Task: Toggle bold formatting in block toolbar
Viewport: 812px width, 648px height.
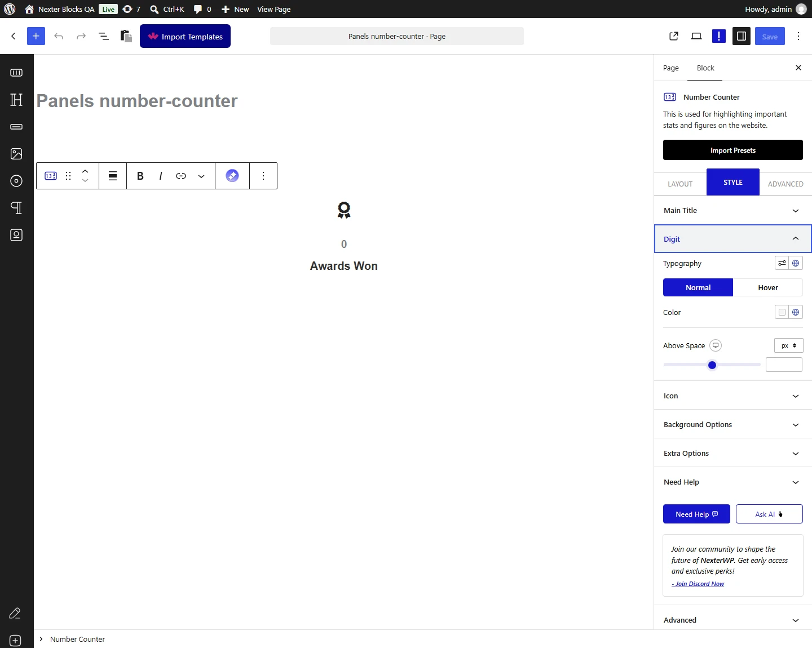Action: 140,176
